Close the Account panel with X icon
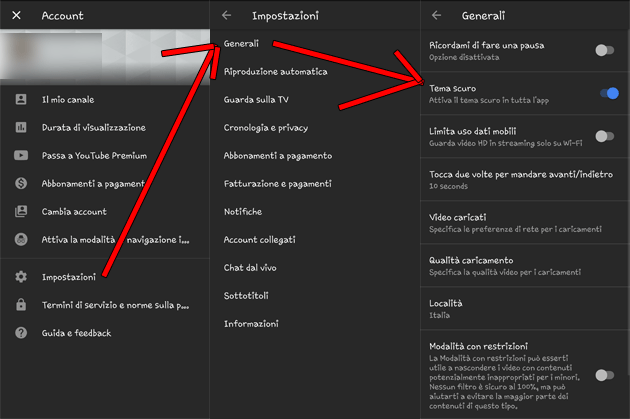The image size is (630, 419). click(x=17, y=16)
